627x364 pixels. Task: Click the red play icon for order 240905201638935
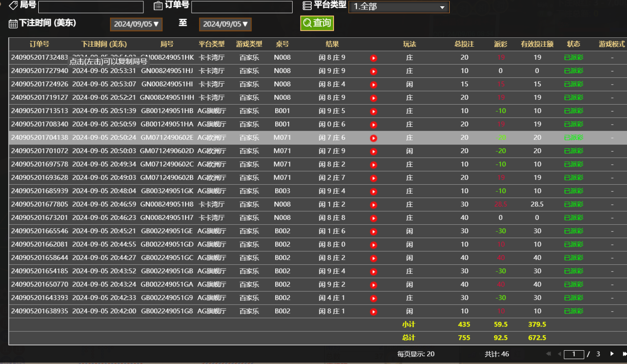[374, 311]
